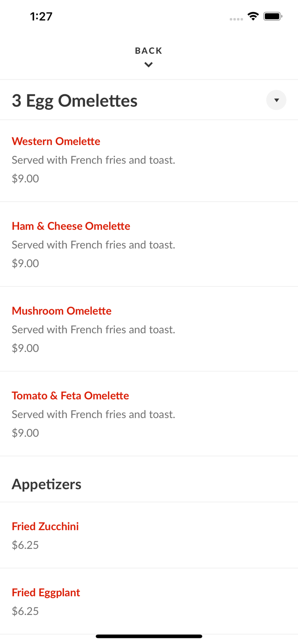Open the Western Omelette item
Screen dimensions: 298x644
[x=56, y=141]
